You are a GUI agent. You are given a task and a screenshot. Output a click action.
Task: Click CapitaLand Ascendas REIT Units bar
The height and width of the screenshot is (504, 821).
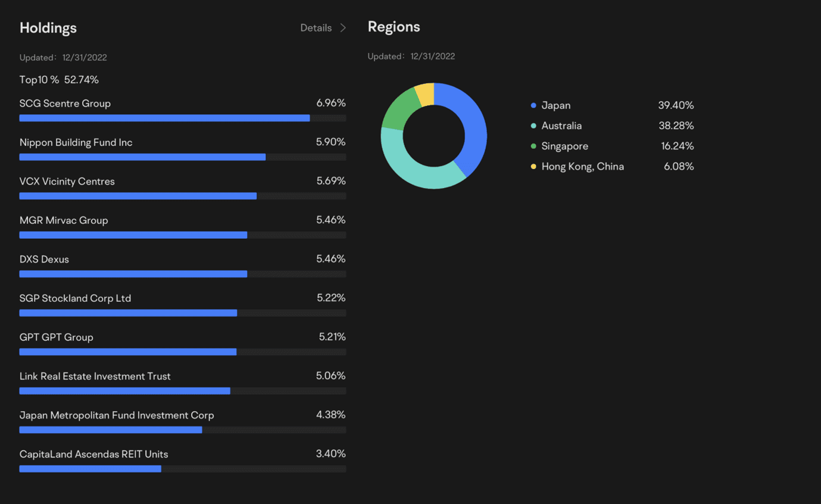[x=90, y=469]
